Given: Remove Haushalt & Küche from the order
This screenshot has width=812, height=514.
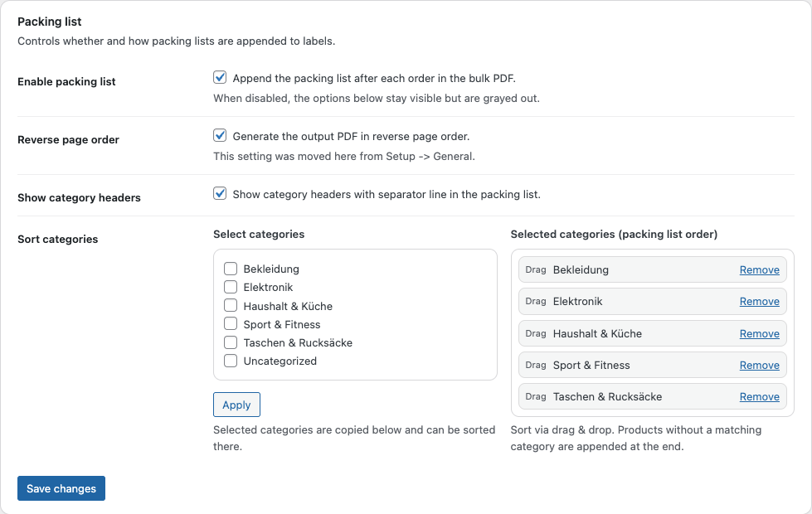Looking at the screenshot, I should [x=759, y=333].
